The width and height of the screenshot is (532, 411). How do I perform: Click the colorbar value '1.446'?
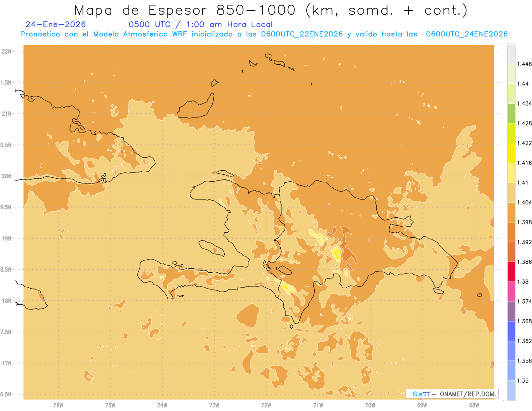pos(525,64)
